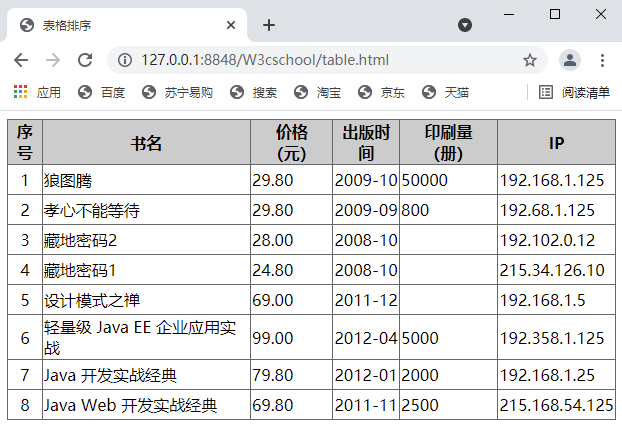Open the user profile avatar
The image size is (622, 432).
(569, 60)
